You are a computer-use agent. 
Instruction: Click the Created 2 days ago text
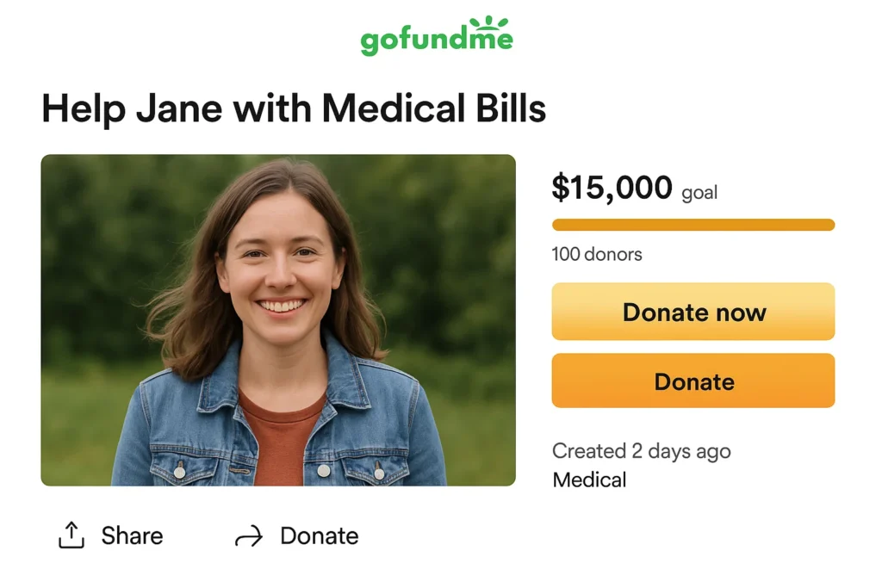coord(641,450)
